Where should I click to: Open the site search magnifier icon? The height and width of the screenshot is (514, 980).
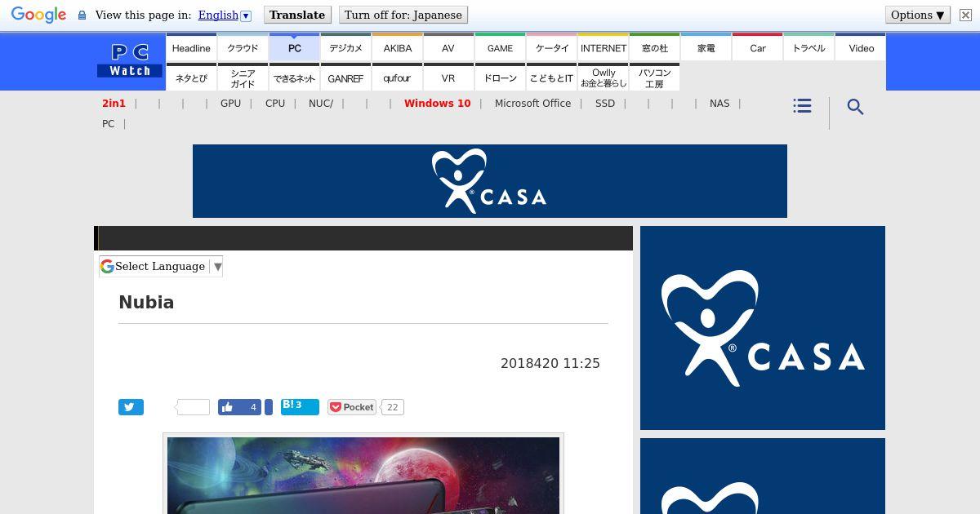click(855, 107)
